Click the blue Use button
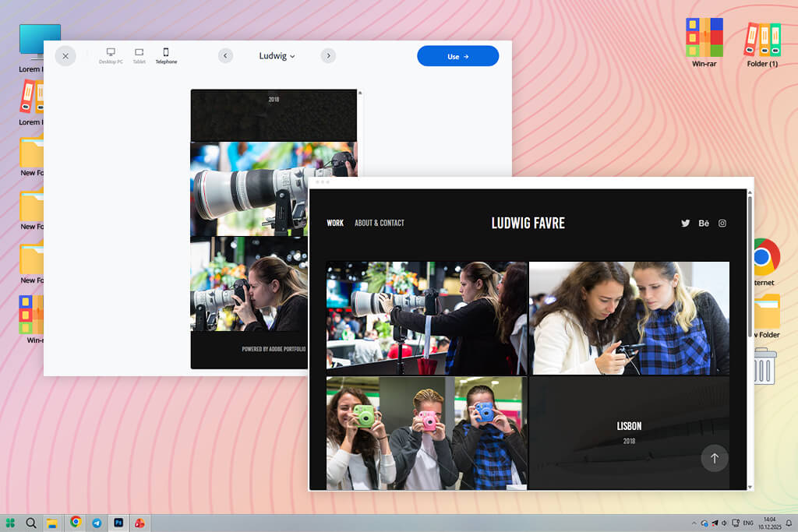798x532 pixels. [457, 56]
